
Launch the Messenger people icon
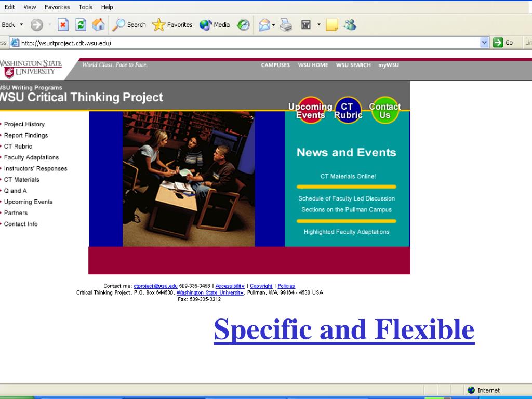pyautogui.click(x=350, y=25)
